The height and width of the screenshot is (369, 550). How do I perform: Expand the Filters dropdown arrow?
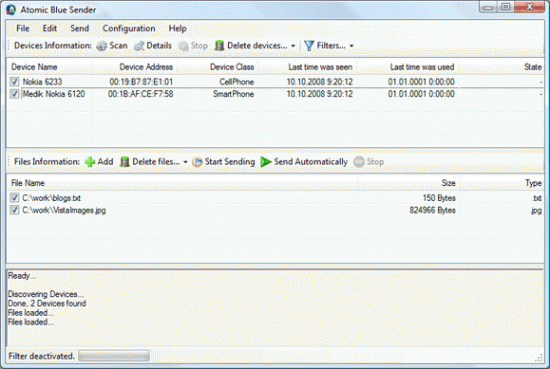[351, 46]
